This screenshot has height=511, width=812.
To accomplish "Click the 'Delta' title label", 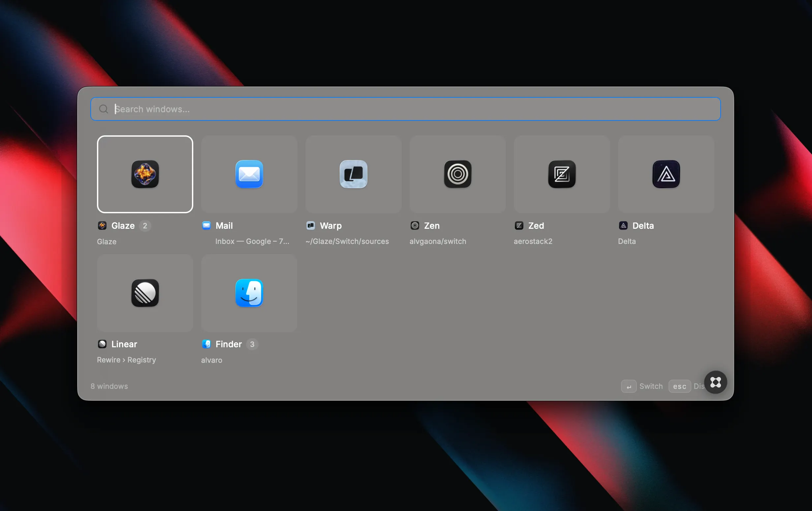I will [x=643, y=225].
